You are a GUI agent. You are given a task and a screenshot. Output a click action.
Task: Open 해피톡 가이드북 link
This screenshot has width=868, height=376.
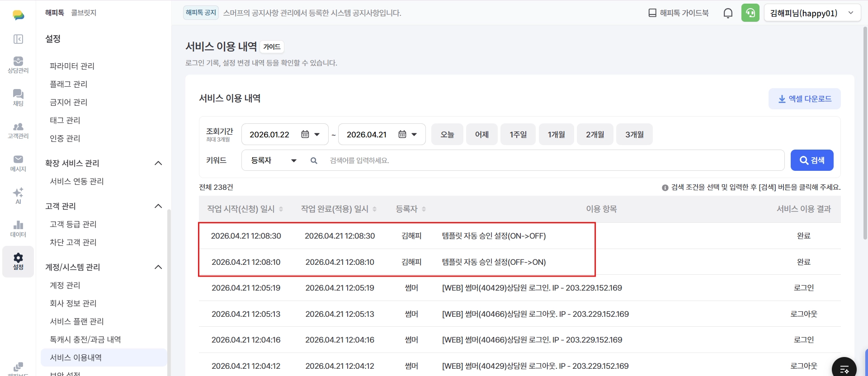click(x=679, y=13)
